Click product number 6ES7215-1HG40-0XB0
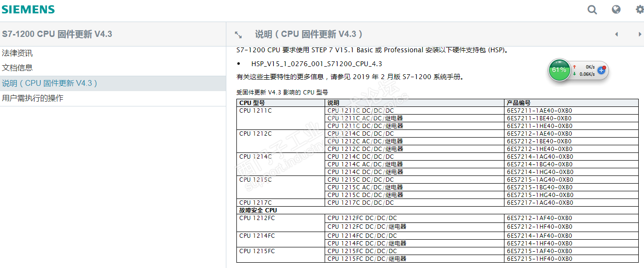Screen dimensions: 644x268 [540, 195]
